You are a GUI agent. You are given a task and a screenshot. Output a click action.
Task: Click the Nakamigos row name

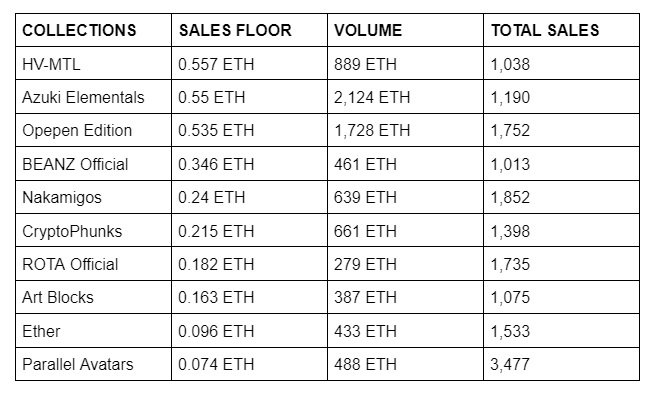(x=62, y=198)
